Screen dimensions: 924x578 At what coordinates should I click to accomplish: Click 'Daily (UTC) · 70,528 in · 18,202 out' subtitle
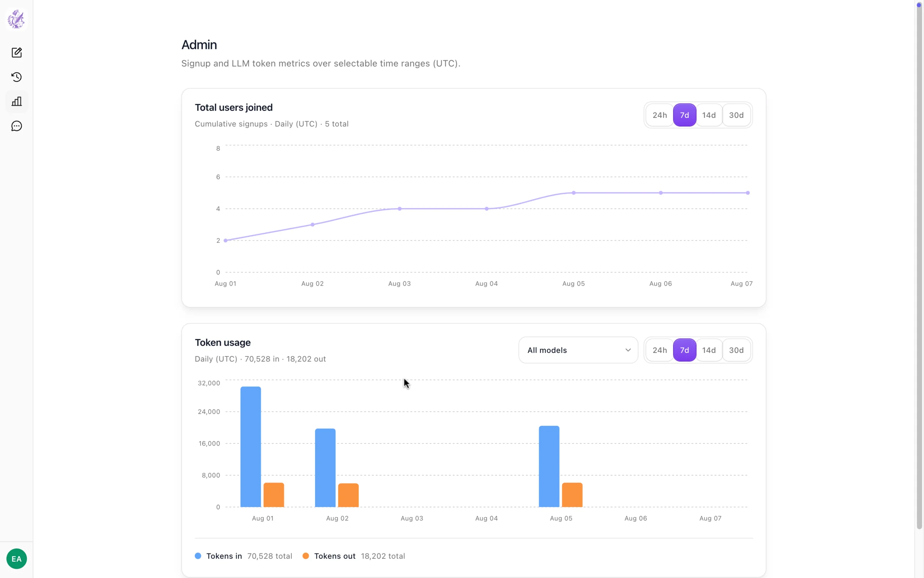click(x=260, y=359)
